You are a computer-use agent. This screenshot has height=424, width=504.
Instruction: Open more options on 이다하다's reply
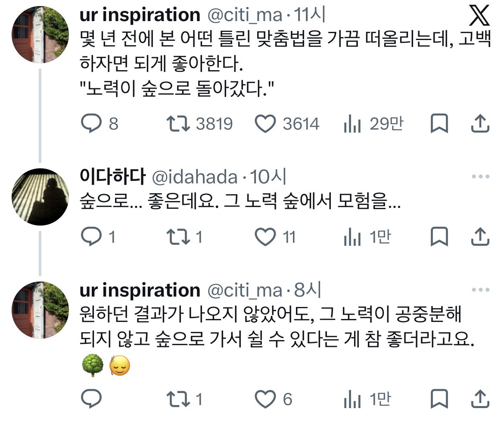(x=481, y=176)
